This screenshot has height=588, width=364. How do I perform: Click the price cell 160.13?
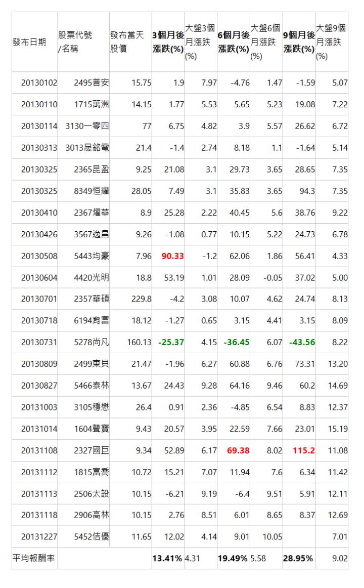pyautogui.click(x=140, y=343)
